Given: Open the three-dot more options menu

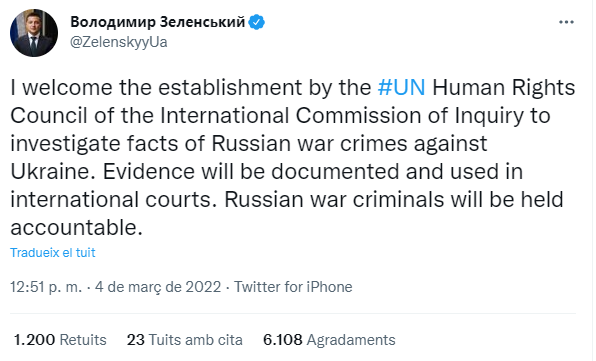Looking at the screenshot, I should (566, 22).
